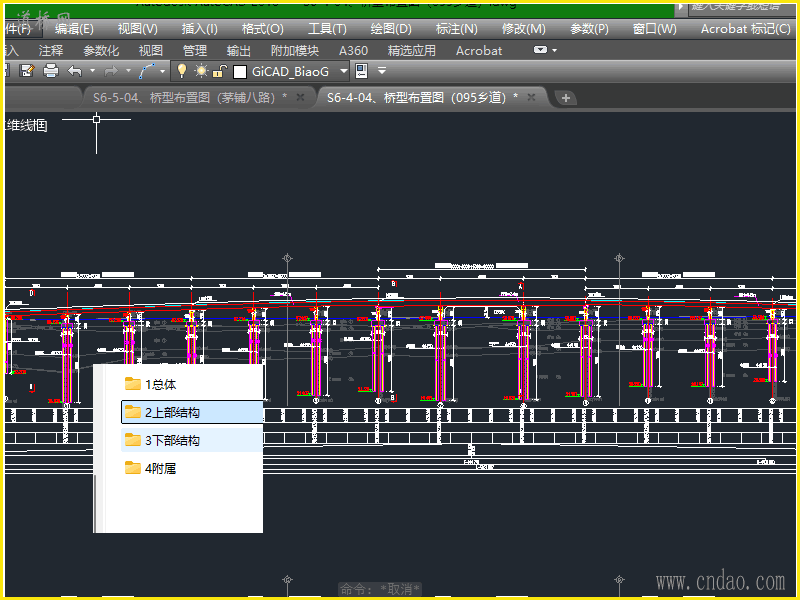Select the 3下部结构 folder
Image resolution: width=800 pixels, height=600 pixels.
(x=172, y=440)
